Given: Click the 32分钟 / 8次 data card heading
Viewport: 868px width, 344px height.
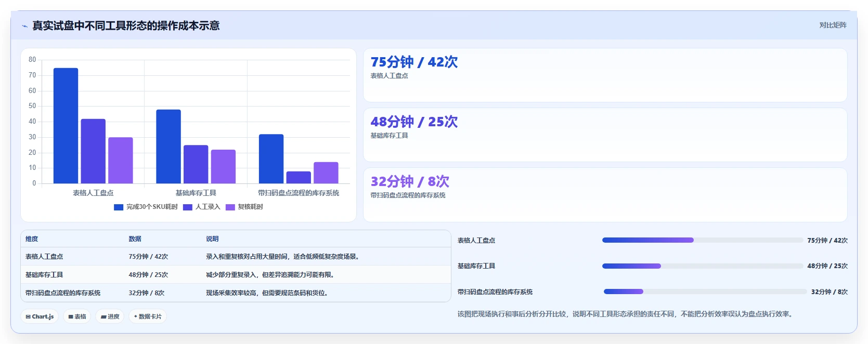Looking at the screenshot, I should 410,181.
